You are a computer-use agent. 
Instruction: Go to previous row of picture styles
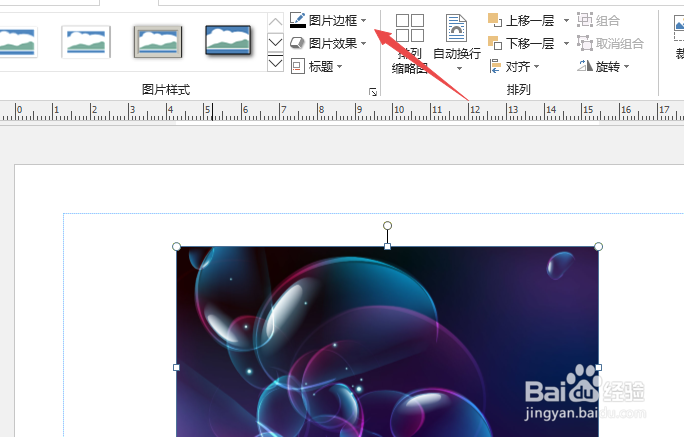tap(275, 21)
